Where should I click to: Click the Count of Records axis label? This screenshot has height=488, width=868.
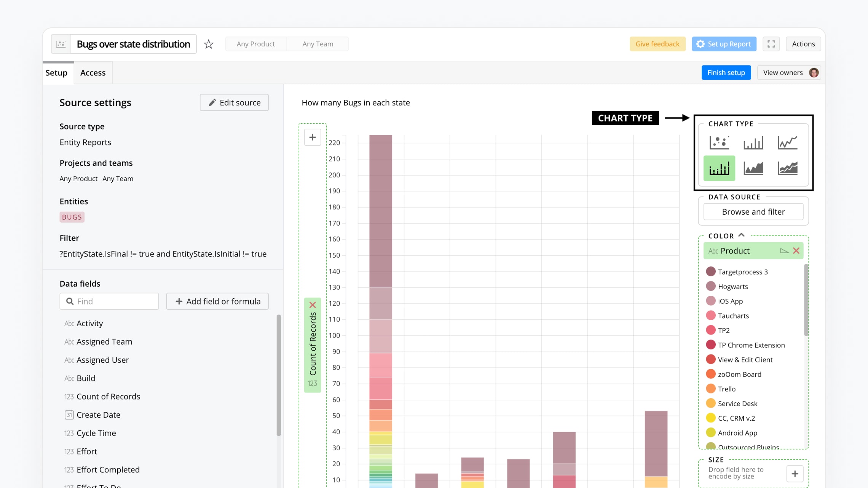click(313, 344)
